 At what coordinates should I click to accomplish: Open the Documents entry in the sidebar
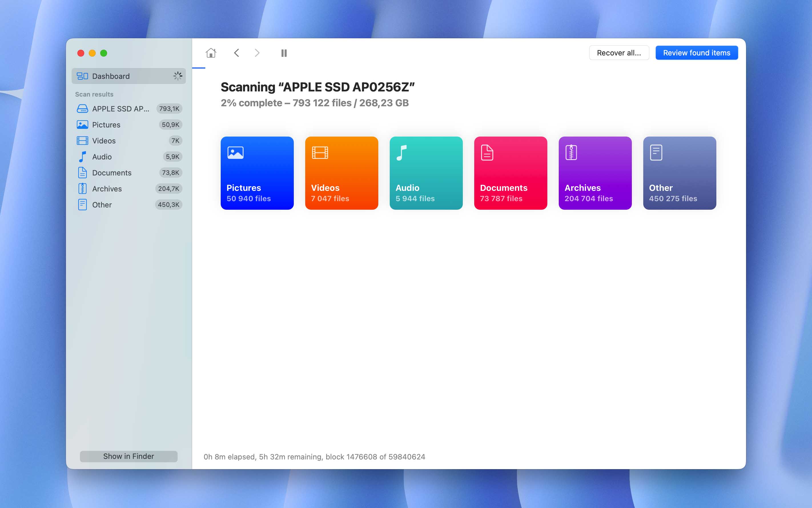[112, 173]
